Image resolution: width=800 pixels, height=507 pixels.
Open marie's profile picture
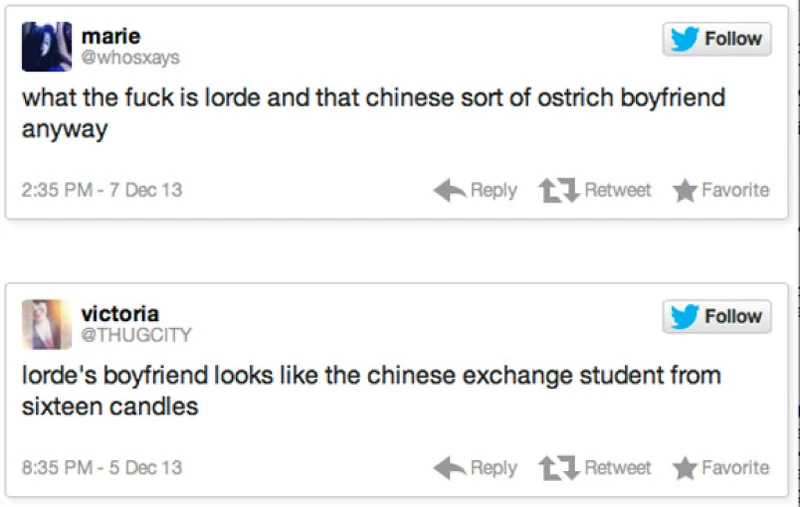46,46
